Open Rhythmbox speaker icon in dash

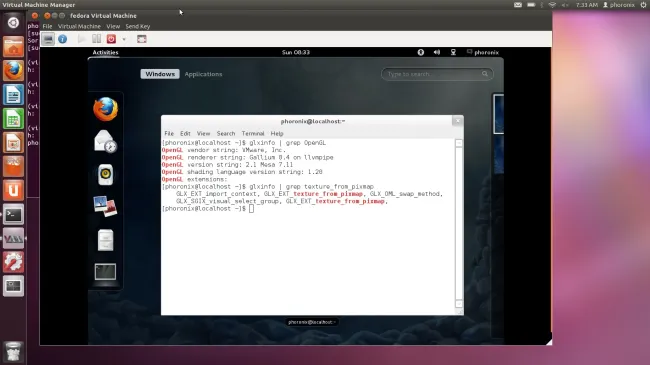coord(105,175)
